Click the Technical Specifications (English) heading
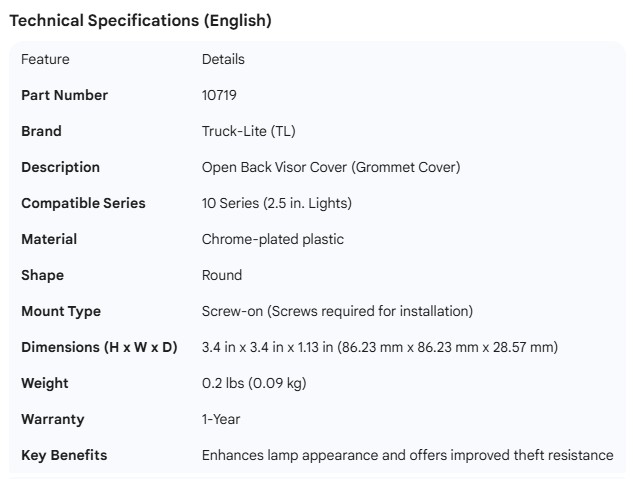 tap(140, 20)
